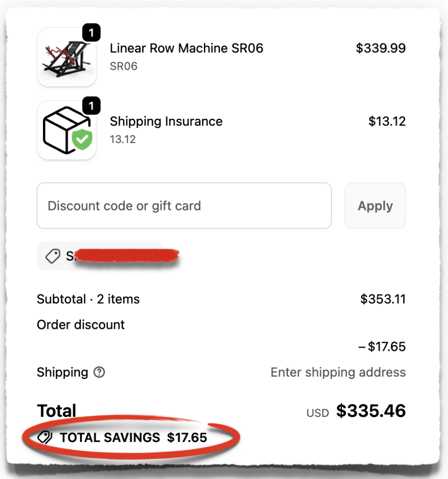Image resolution: width=448 pixels, height=479 pixels.
Task: Click the Subtotal 2 items row
Action: [x=88, y=299]
